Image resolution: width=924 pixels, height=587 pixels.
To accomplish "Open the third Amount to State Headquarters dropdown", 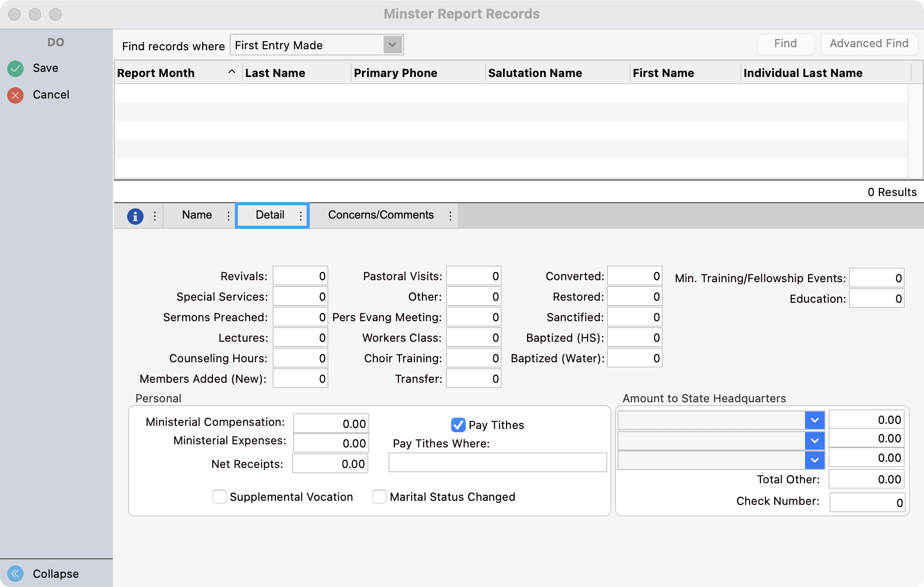I will [815, 460].
